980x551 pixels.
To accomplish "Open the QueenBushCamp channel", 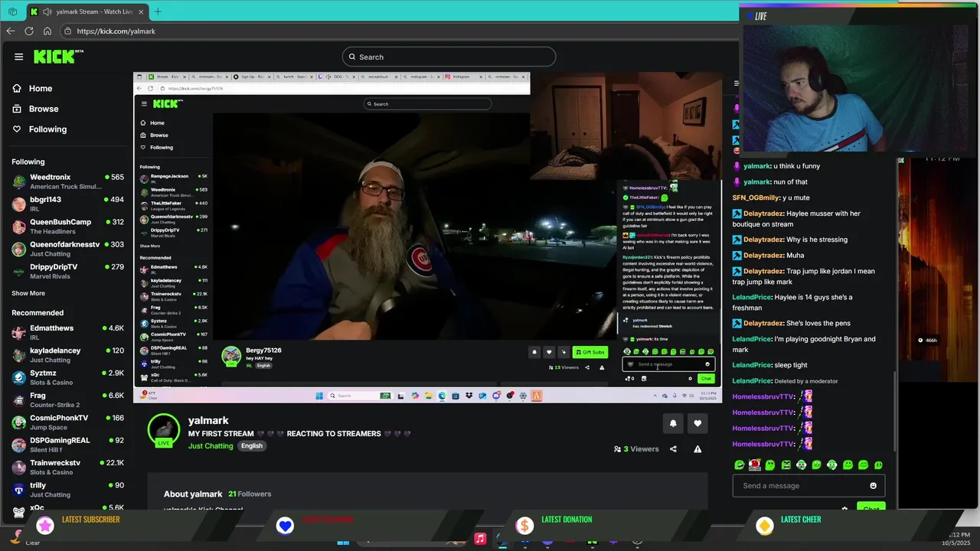I will coord(67,226).
